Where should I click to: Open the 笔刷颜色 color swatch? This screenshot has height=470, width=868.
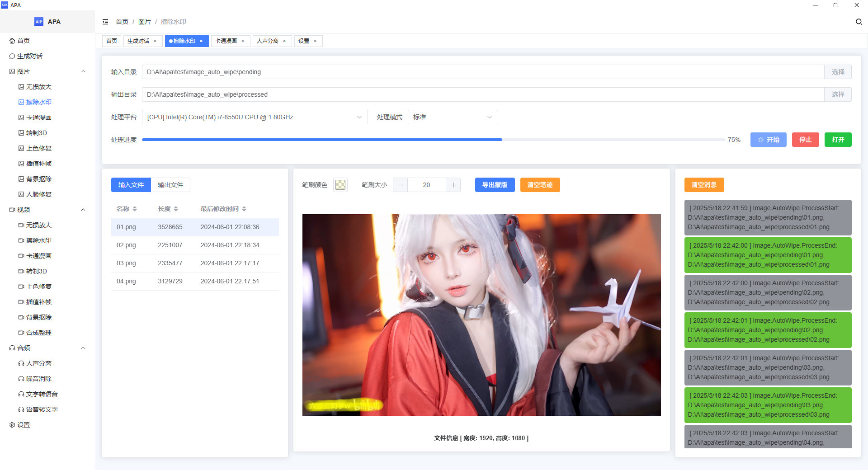click(340, 185)
